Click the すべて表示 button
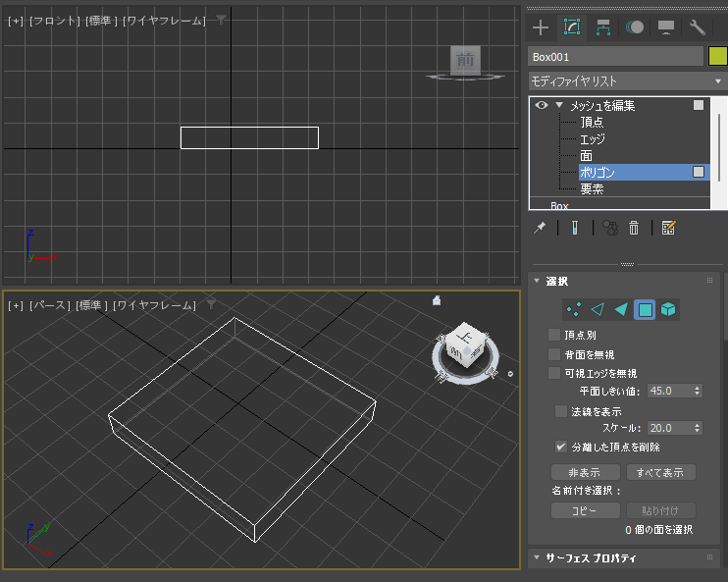The height and width of the screenshot is (582, 728). point(660,472)
